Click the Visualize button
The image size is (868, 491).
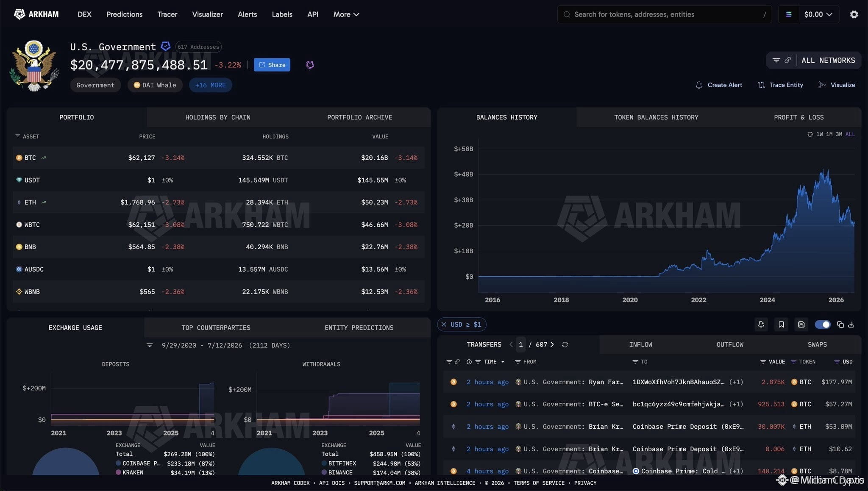click(837, 85)
